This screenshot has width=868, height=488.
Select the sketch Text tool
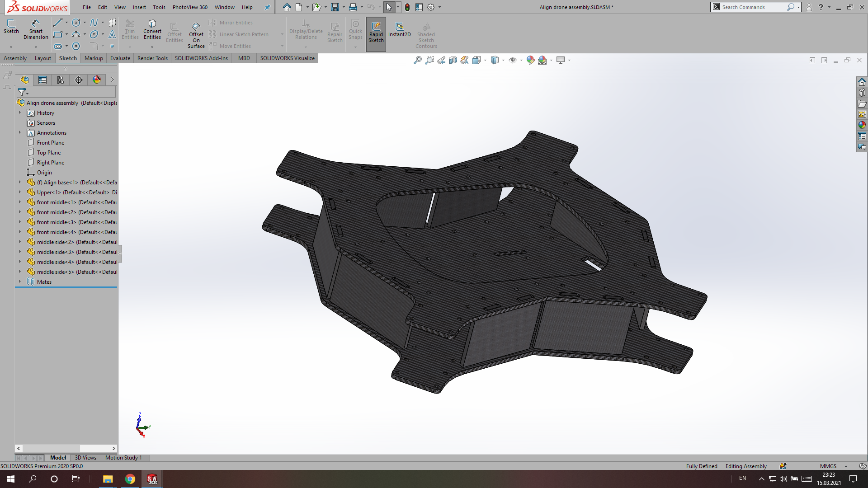coord(112,34)
